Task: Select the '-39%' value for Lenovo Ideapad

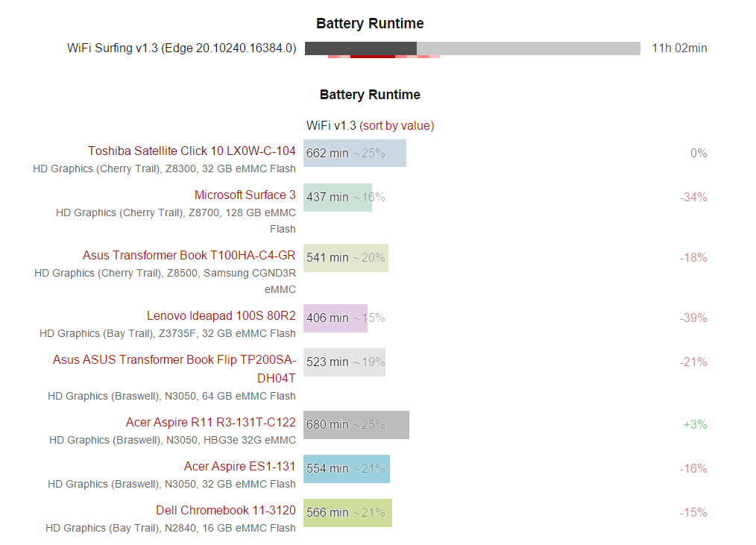Action: pos(693,318)
